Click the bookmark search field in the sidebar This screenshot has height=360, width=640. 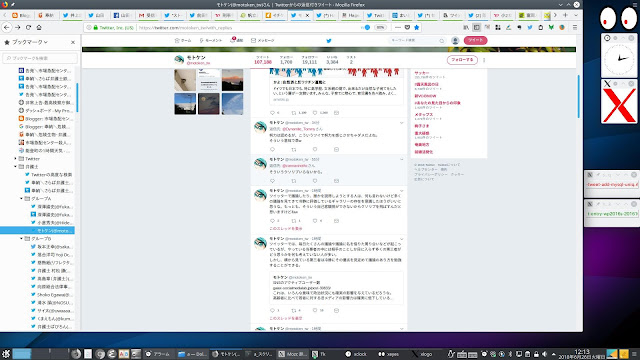(40, 58)
